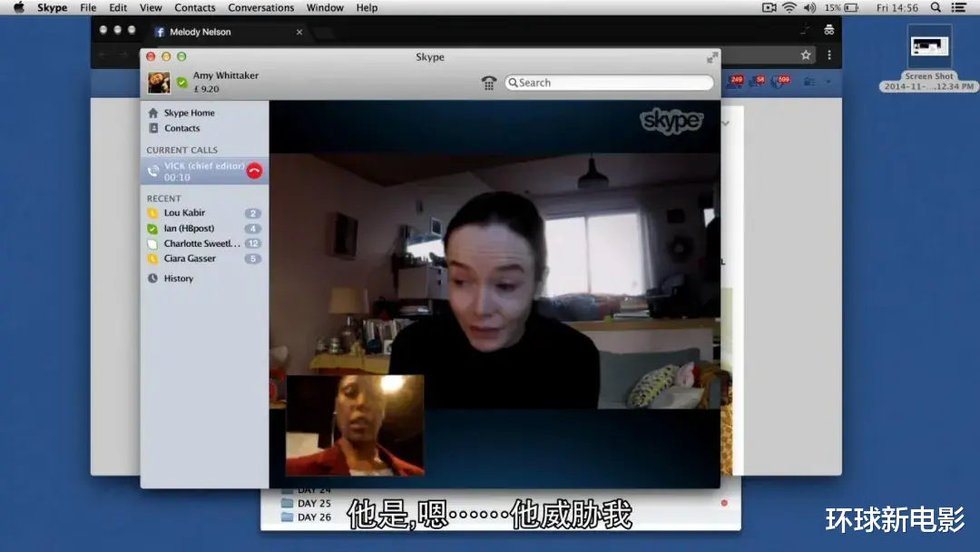Open the Apple menu
The image size is (980, 552).
[19, 7]
